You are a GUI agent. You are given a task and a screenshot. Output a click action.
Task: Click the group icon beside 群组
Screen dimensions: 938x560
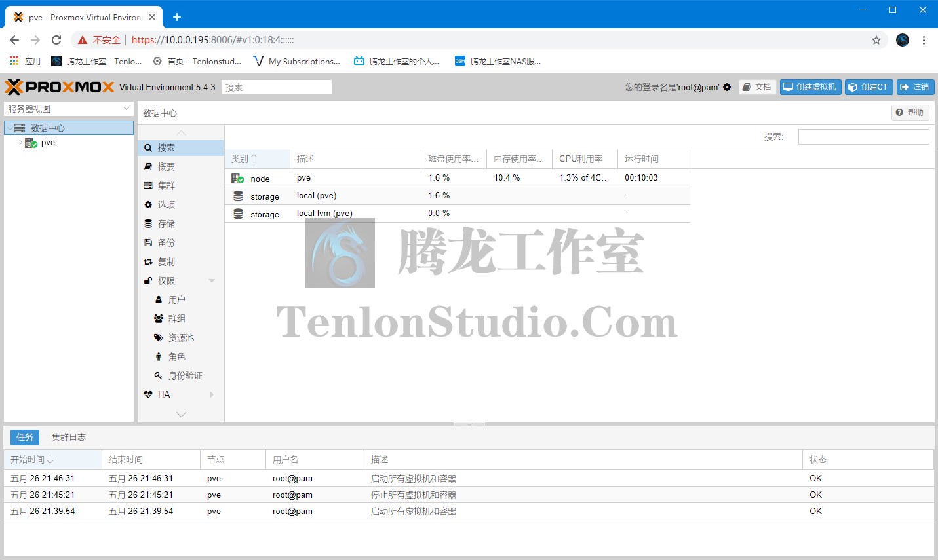pos(159,319)
